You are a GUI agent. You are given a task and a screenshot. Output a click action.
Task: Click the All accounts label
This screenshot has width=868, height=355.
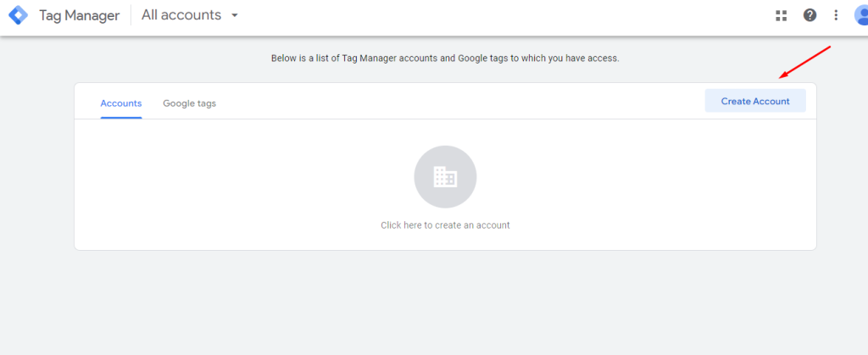pyautogui.click(x=181, y=15)
